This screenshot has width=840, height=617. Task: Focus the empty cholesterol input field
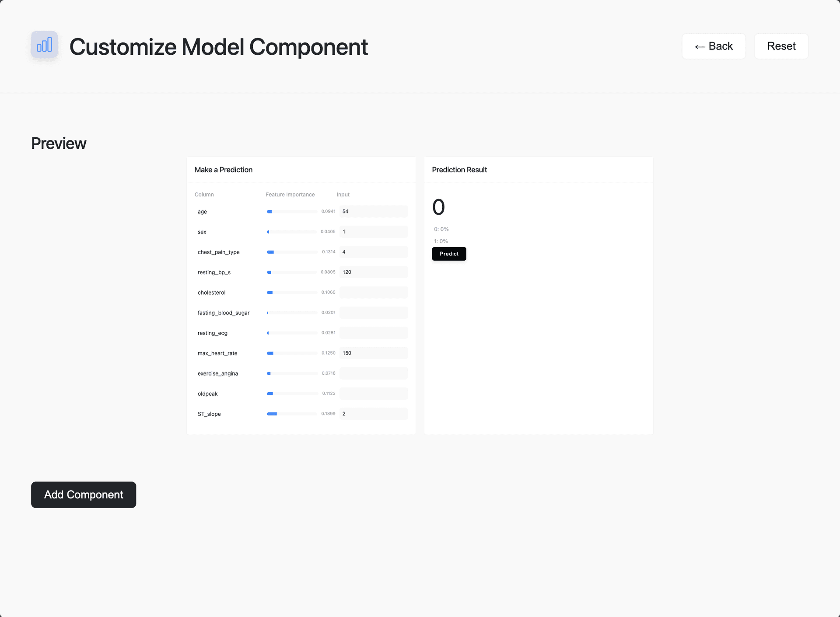point(373,292)
